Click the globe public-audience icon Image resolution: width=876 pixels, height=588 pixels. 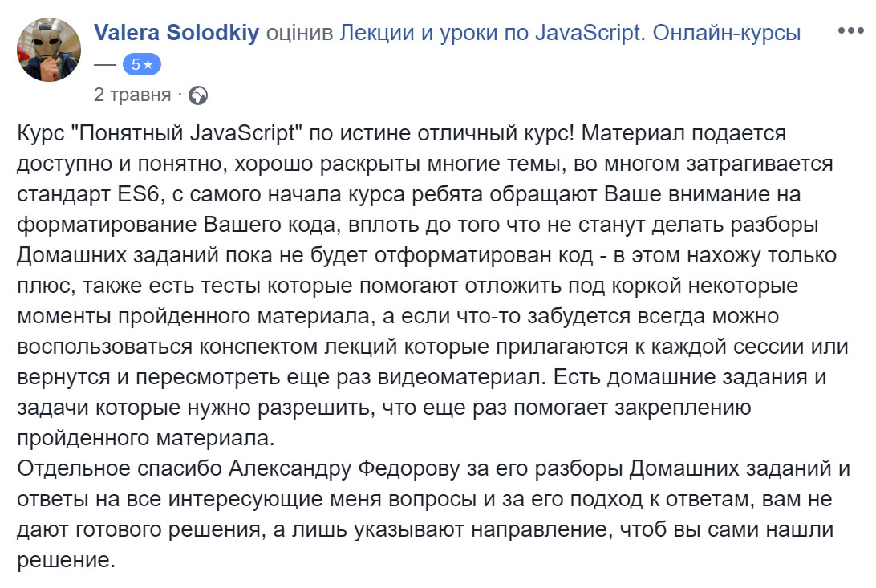[x=198, y=95]
